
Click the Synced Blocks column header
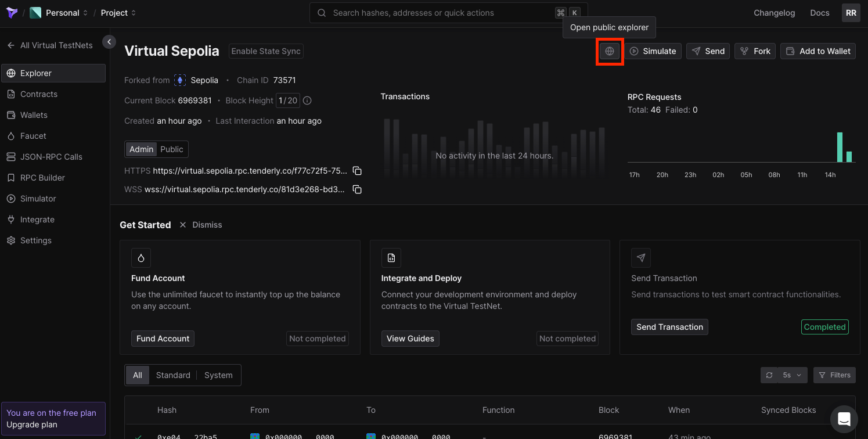[788, 410]
